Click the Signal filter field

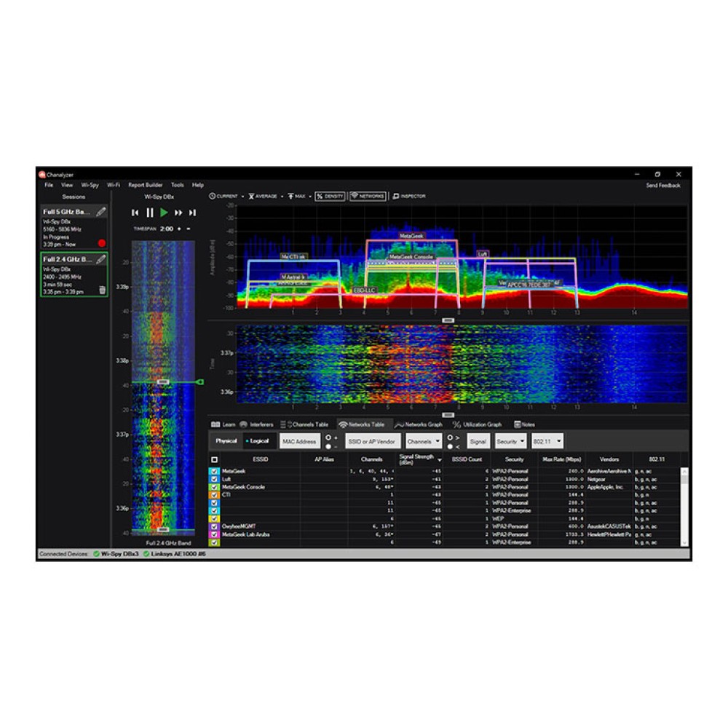(x=478, y=442)
